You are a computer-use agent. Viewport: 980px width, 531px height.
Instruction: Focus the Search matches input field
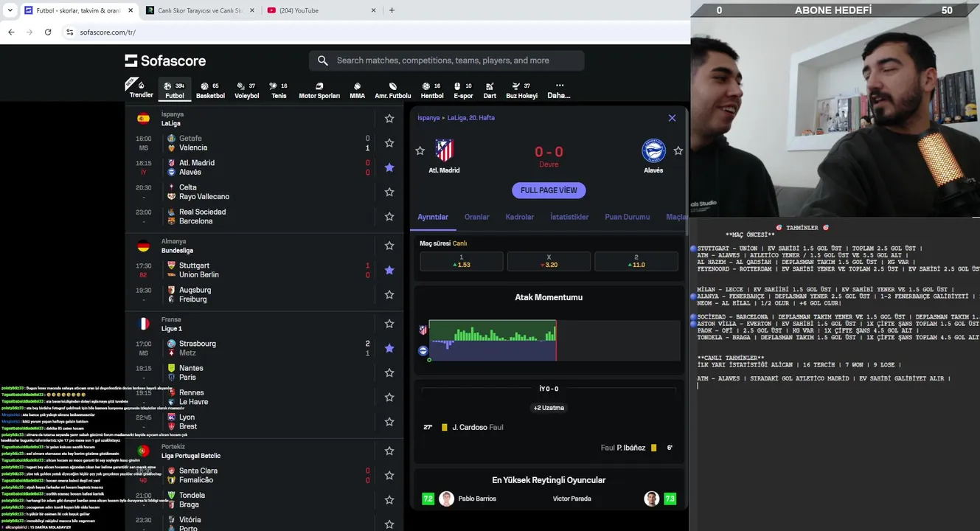coord(446,60)
